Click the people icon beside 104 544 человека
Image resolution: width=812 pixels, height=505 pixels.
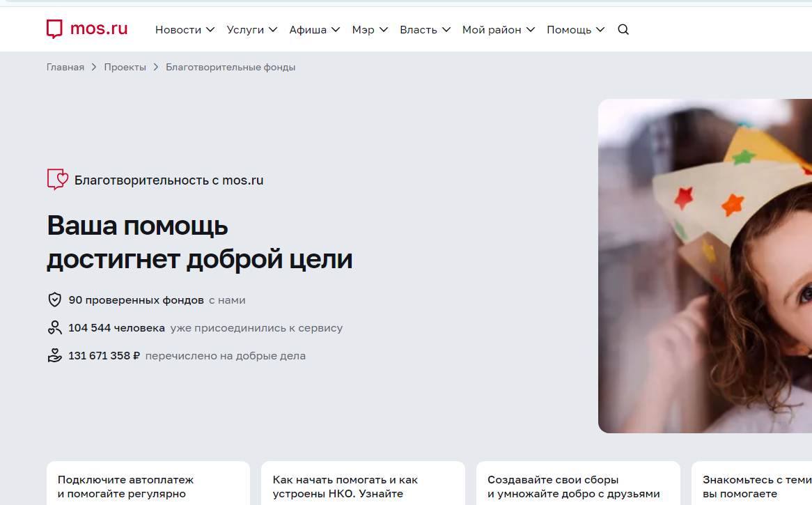[x=54, y=328]
